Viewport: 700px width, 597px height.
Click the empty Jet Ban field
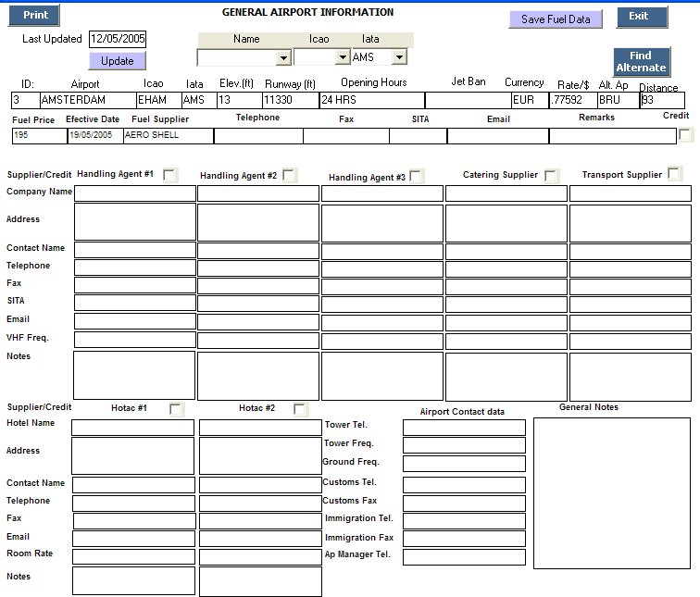pos(469,100)
